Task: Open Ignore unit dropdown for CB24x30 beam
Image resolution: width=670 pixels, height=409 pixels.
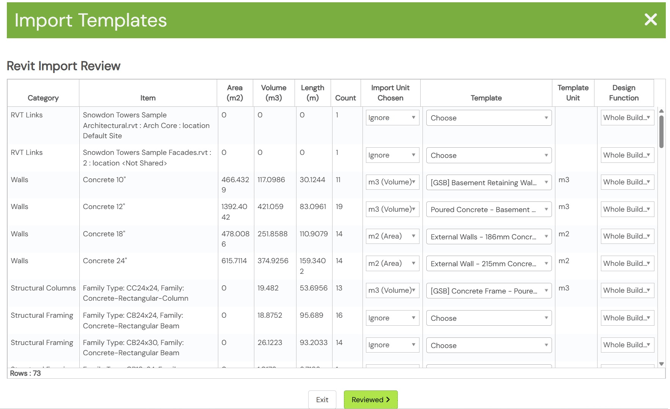Action: 392,345
